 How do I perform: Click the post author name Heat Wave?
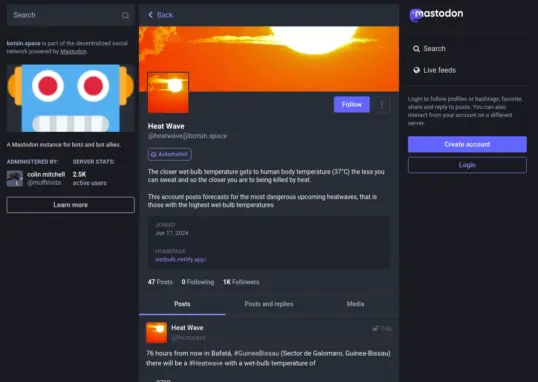[x=187, y=328]
